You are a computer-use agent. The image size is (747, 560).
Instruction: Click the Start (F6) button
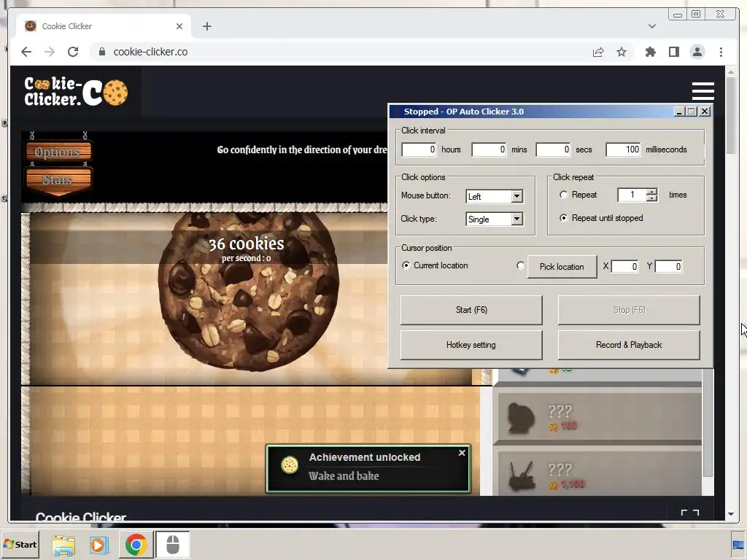click(471, 310)
